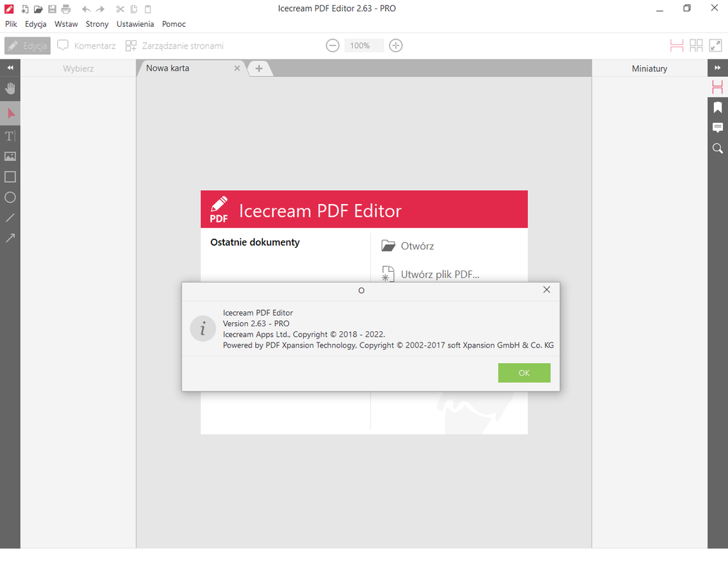This screenshot has height=565, width=728.
Task: Collapse the left tool panel
Action: point(10,68)
